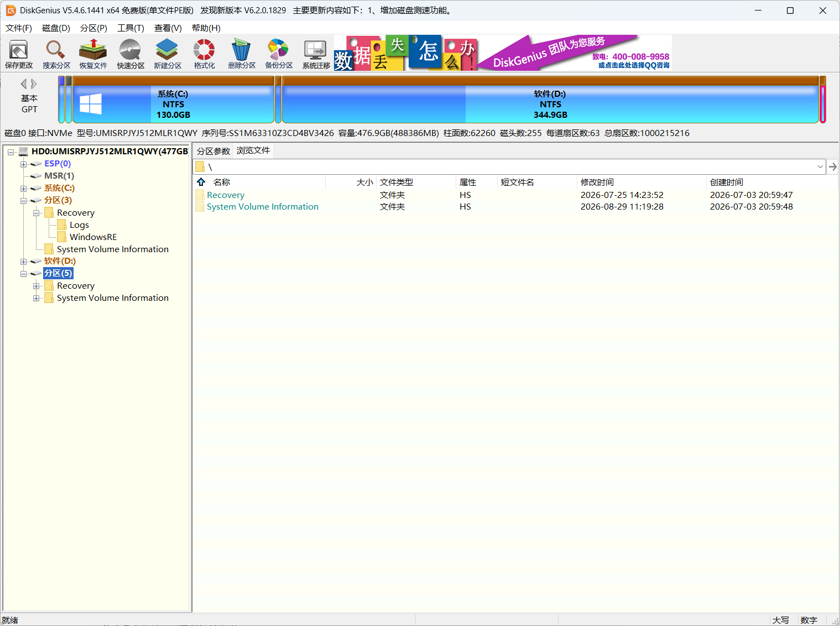Click the 新建分区 new partition icon
Viewport: 840px width, 626px height.
pos(168,54)
